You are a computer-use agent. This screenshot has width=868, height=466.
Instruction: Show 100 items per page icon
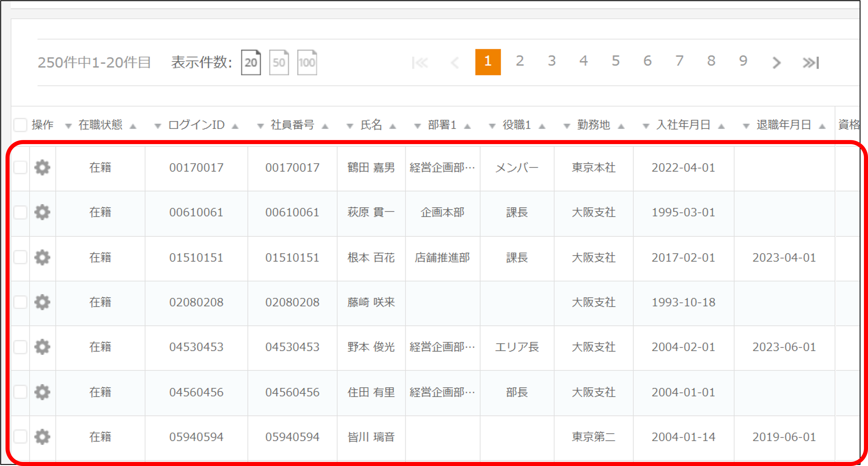point(307,62)
